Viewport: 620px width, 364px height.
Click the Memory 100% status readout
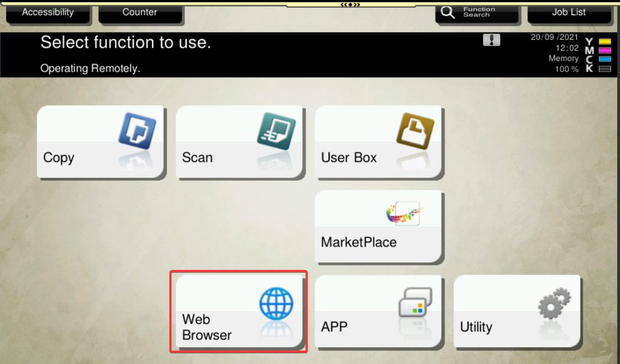coord(563,64)
